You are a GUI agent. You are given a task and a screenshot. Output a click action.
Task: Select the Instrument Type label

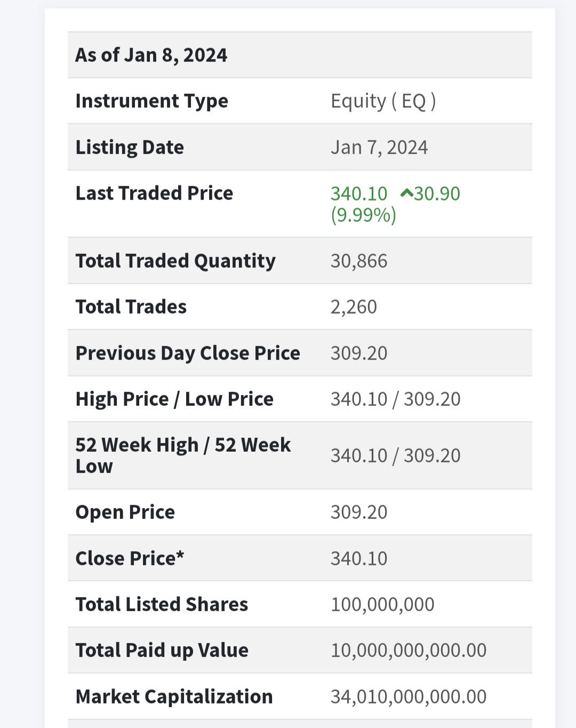[x=151, y=101]
